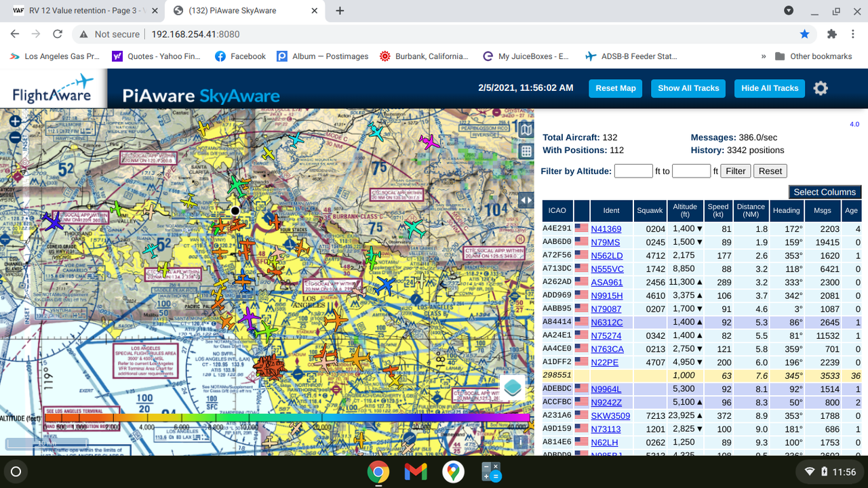The height and width of the screenshot is (488, 868).
Task: Open Select Columns options
Action: [x=825, y=192]
